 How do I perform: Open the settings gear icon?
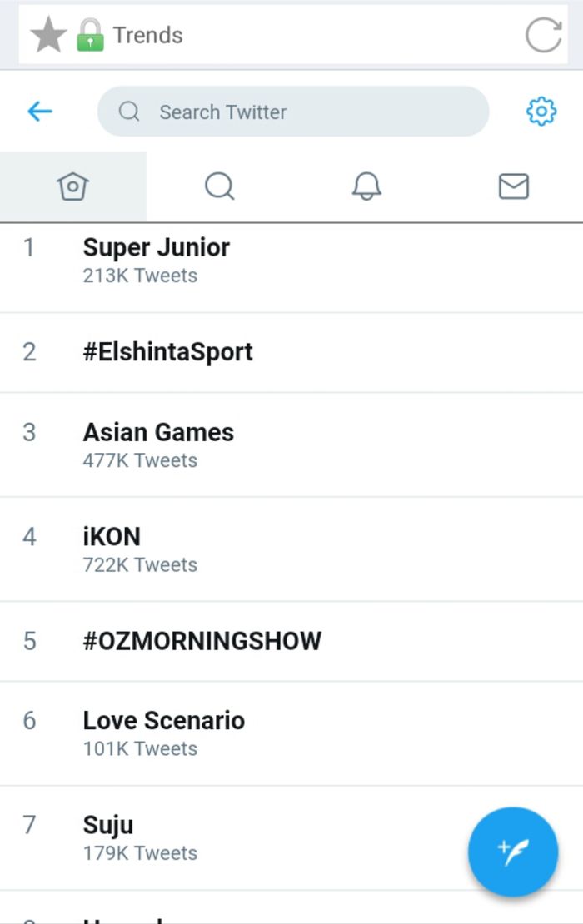541,111
